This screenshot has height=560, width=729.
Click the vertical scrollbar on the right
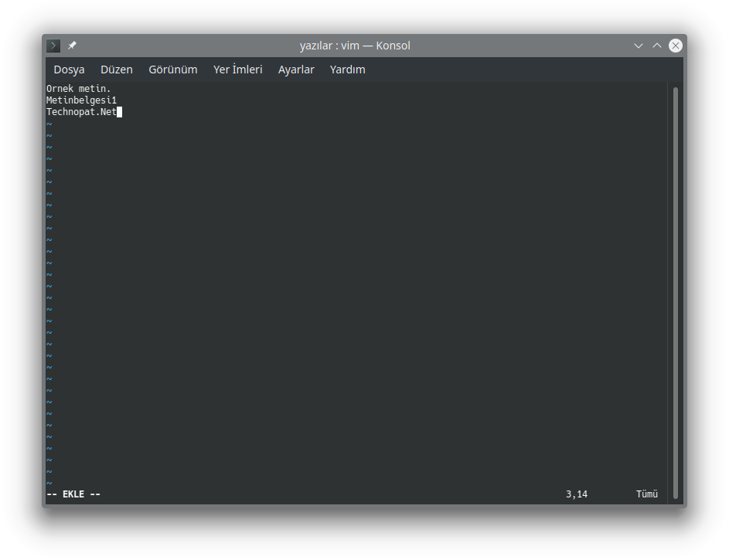pyautogui.click(x=675, y=232)
